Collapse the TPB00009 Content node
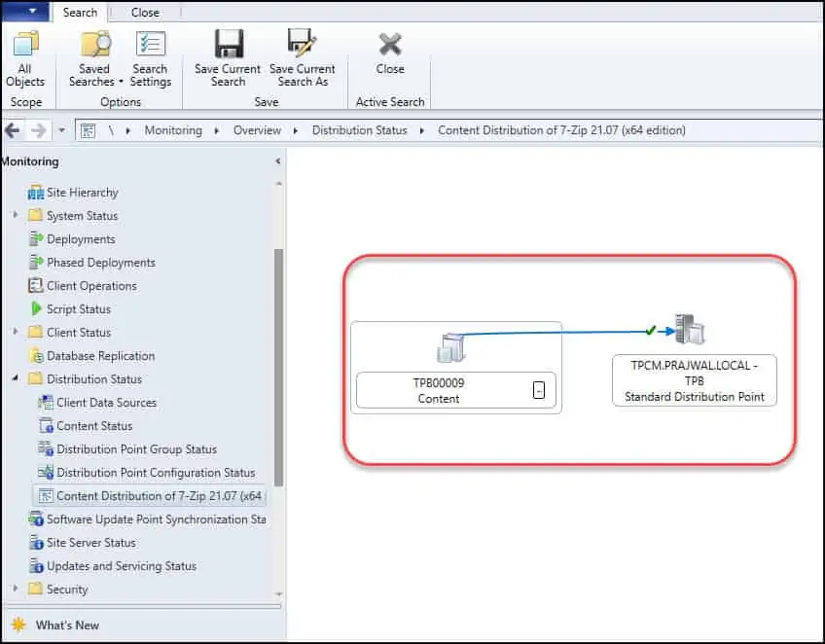Image resolution: width=825 pixels, height=644 pixels. [x=539, y=390]
